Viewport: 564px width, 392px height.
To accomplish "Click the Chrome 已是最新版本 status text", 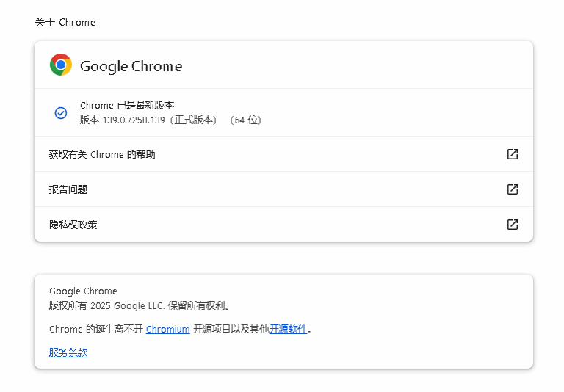I will coord(127,106).
